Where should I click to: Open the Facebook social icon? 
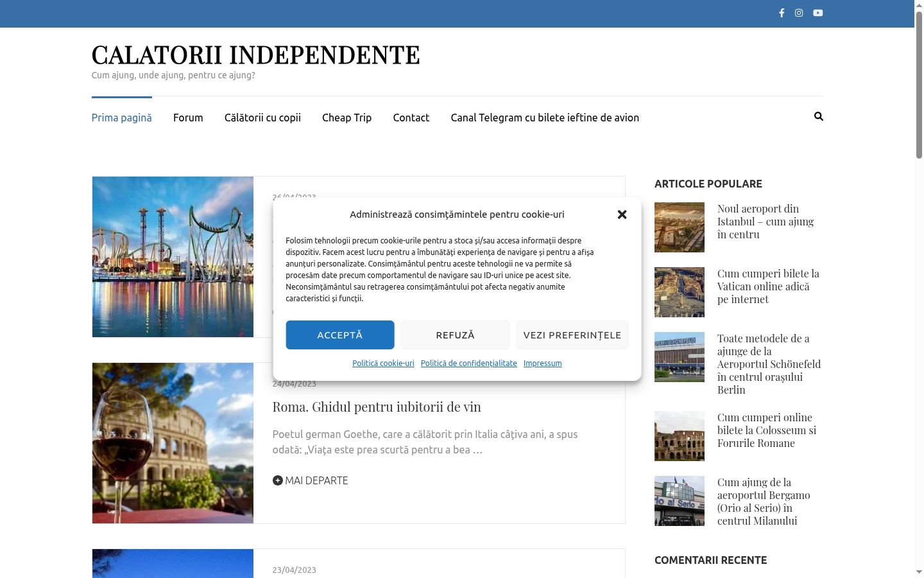[x=782, y=13]
